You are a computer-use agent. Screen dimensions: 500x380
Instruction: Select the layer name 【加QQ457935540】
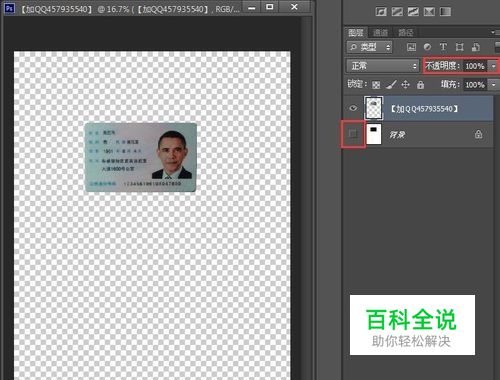pyautogui.click(x=424, y=109)
